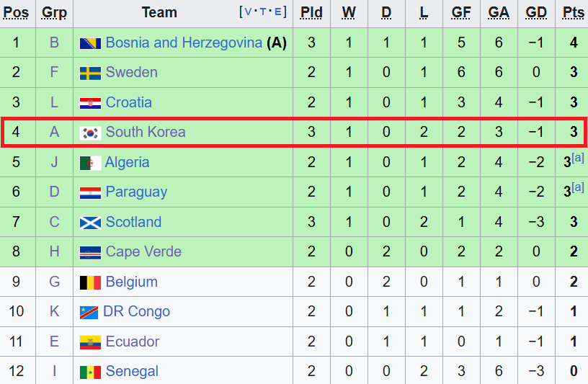The image size is (588, 384).
Task: Click the Scotland flag icon
Action: pos(90,223)
